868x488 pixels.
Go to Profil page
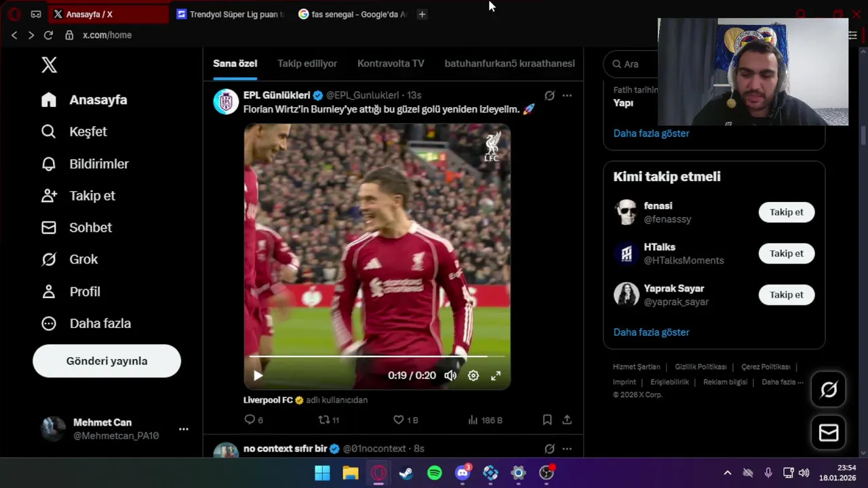71,291
